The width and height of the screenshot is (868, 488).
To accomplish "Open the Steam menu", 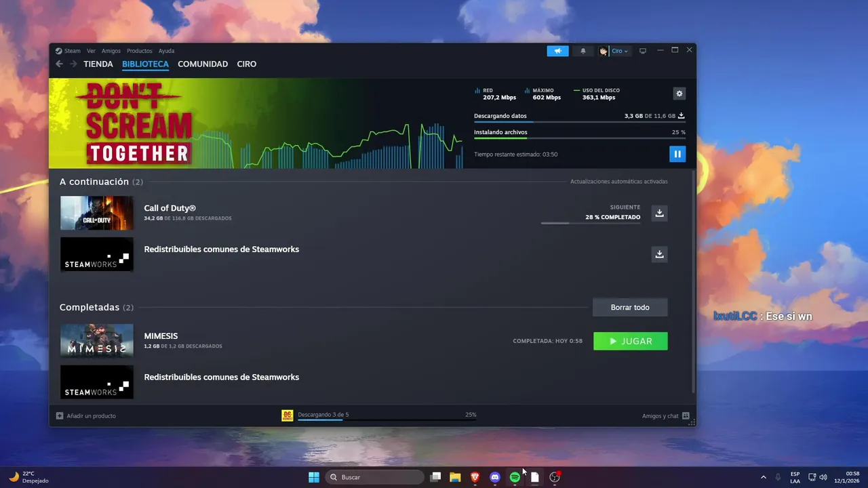I will click(73, 51).
